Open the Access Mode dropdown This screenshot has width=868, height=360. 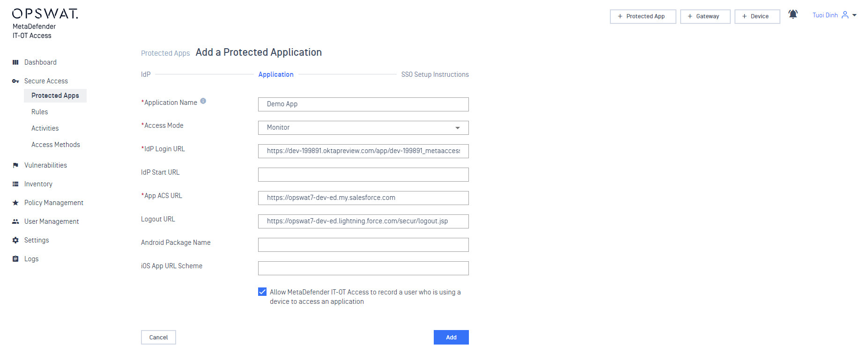pos(363,128)
